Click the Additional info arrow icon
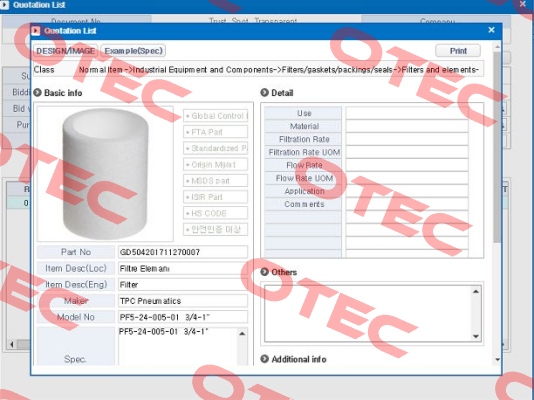The height and width of the screenshot is (400, 534). 264,359
